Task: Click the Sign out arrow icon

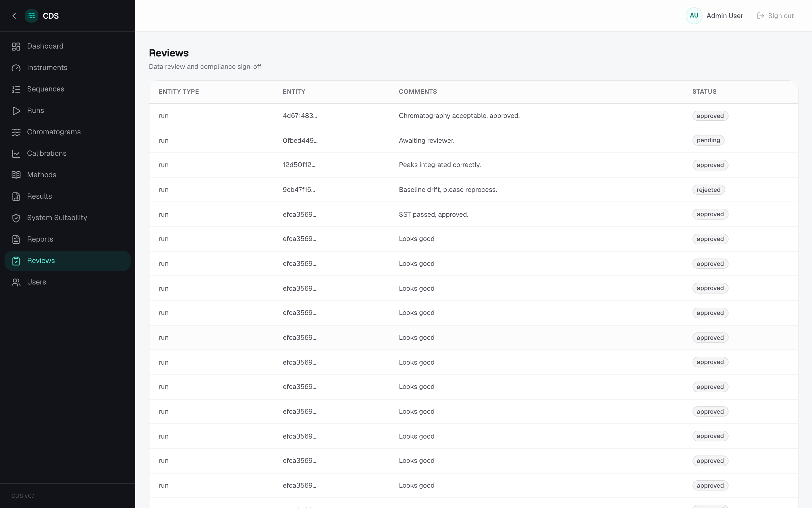Action: coord(761,16)
